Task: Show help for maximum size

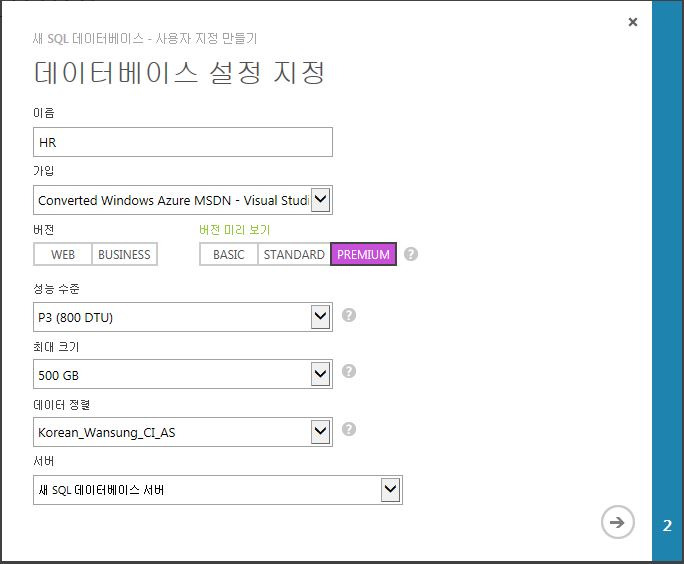Action: [x=349, y=371]
